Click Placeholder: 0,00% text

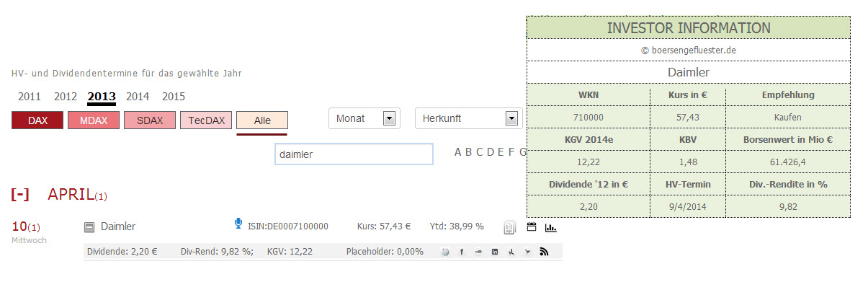[x=385, y=252]
